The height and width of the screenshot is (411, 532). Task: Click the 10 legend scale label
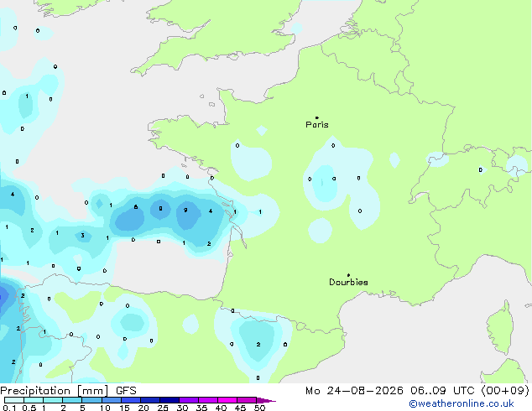pos(105,408)
